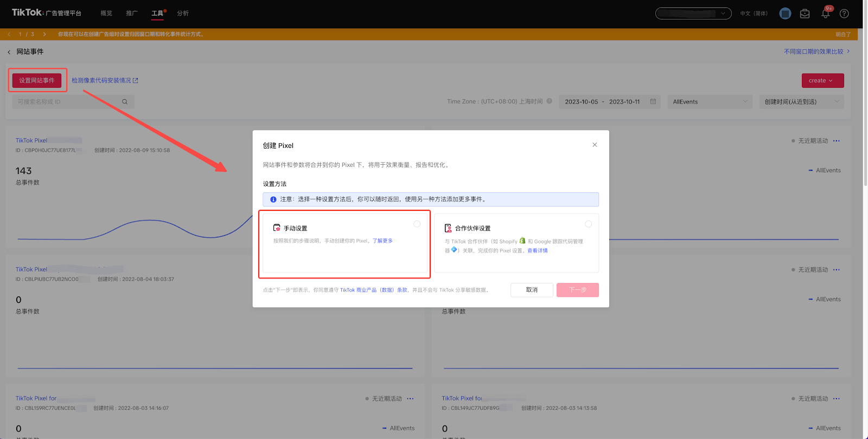The width and height of the screenshot is (868, 439).
Task: Click the search by name or ID field
Action: tap(73, 101)
